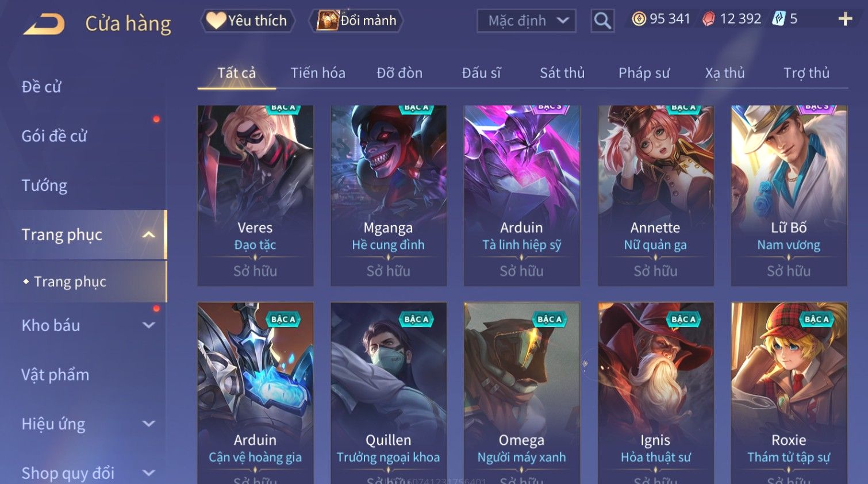Click the gold coin currency icon
The image size is (868, 484).
click(x=639, y=19)
